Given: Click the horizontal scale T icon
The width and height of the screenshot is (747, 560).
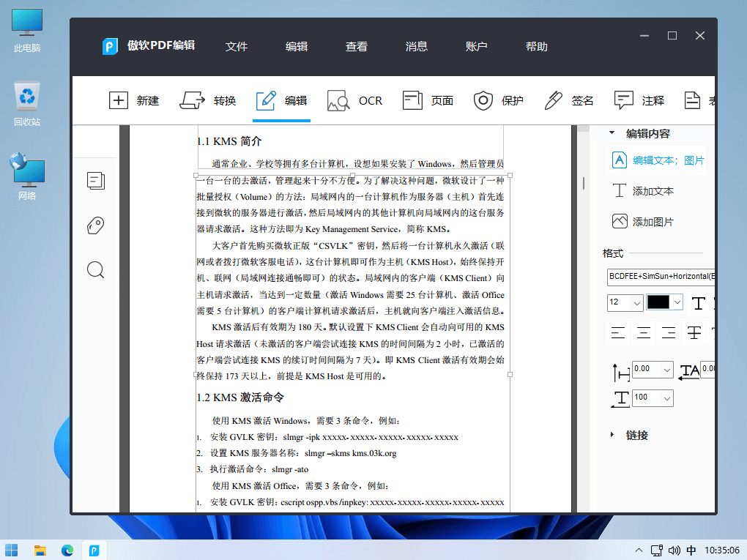Looking at the screenshot, I should (620, 398).
